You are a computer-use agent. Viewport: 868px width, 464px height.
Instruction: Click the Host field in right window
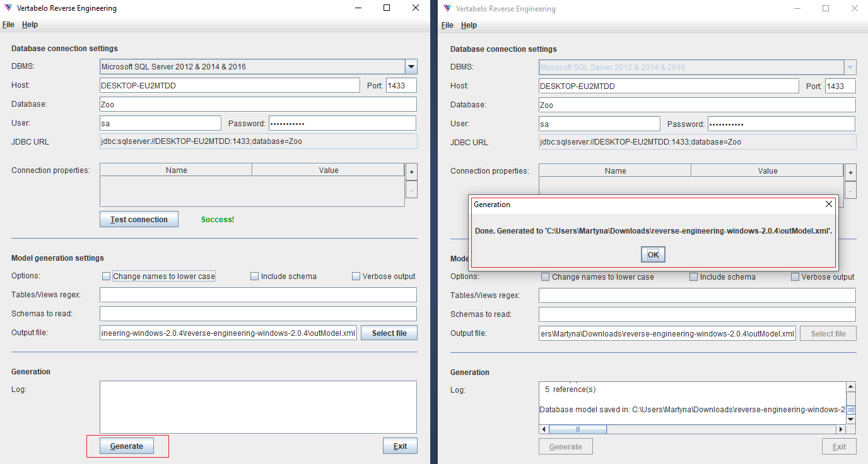pyautogui.click(x=669, y=86)
